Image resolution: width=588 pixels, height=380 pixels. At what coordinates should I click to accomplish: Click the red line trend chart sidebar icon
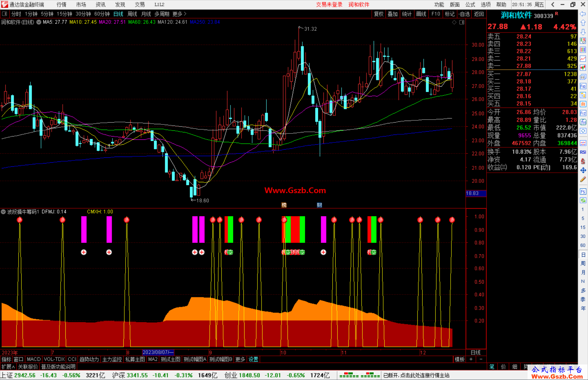point(583,59)
